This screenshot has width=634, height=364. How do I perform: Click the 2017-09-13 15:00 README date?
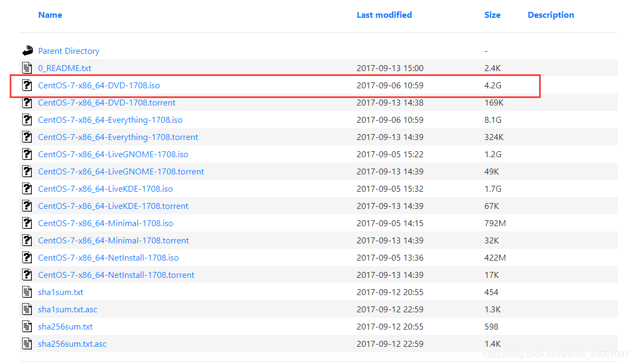(x=390, y=68)
